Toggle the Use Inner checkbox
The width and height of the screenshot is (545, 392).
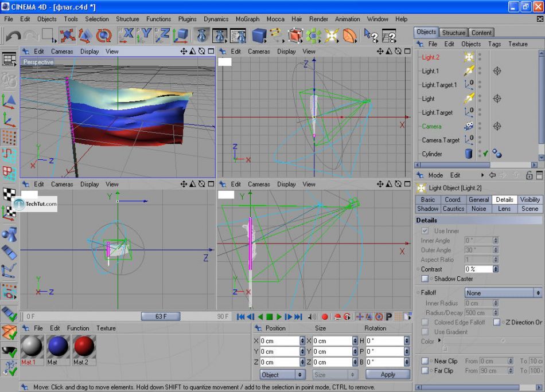point(425,230)
